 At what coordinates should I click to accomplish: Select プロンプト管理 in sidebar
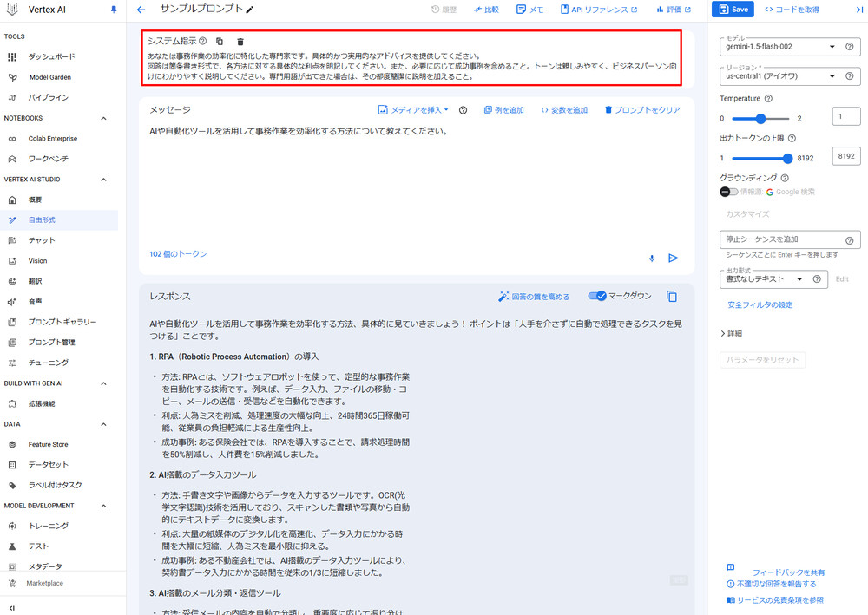coord(51,343)
